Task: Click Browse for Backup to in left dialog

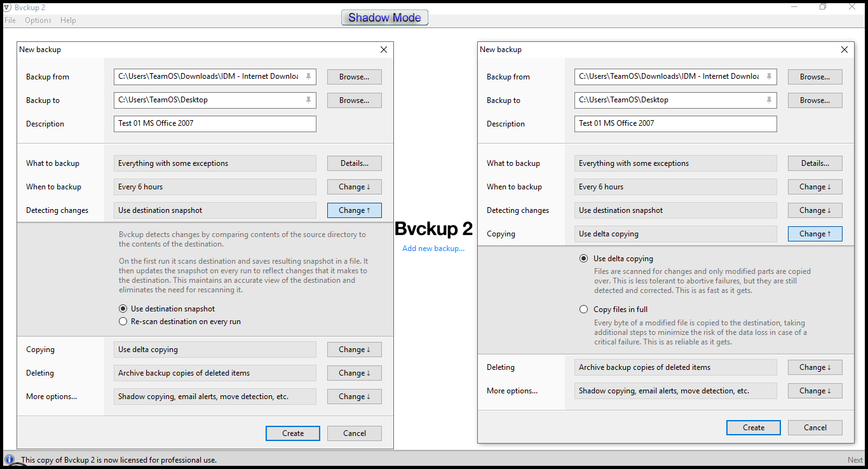Action: [x=355, y=100]
